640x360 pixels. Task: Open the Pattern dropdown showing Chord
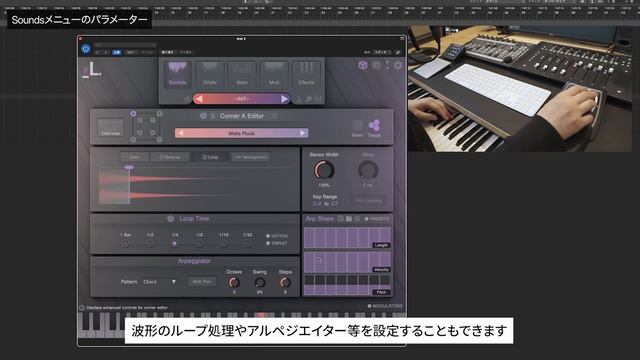pos(160,282)
